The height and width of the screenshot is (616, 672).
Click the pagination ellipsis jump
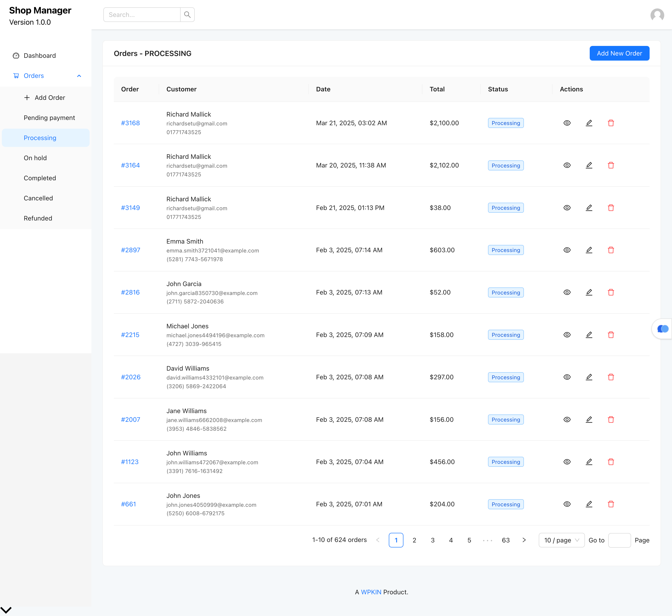click(x=487, y=540)
